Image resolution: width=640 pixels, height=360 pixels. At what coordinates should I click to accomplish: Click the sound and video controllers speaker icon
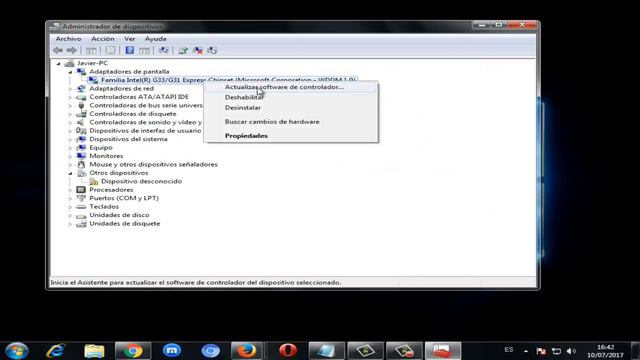pos(81,122)
